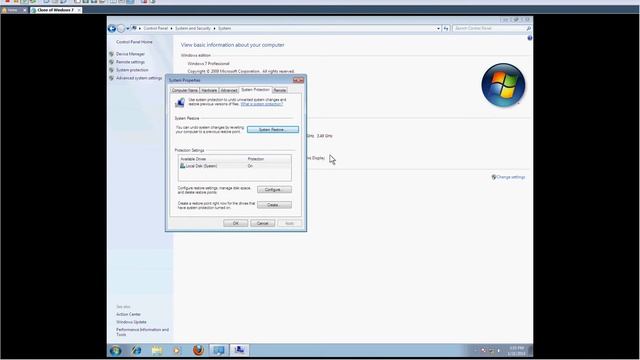Open Control Panel Home link
This screenshot has width=640, height=360.
click(134, 42)
